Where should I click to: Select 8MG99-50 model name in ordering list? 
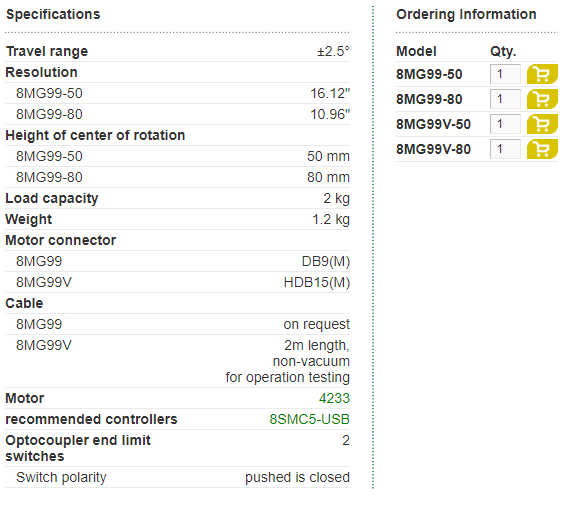pyautogui.click(x=429, y=74)
